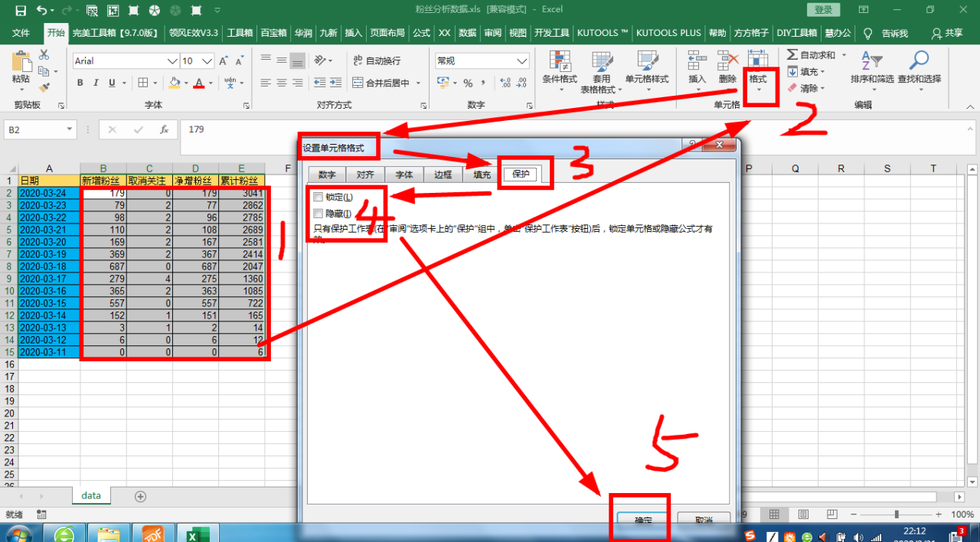Expand Merge and Center (合并后居中) options
The image size is (980, 542).
pyautogui.click(x=419, y=83)
